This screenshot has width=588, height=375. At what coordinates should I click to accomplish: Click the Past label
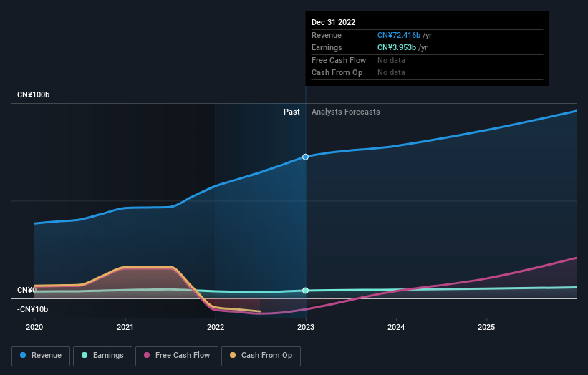[x=291, y=112]
